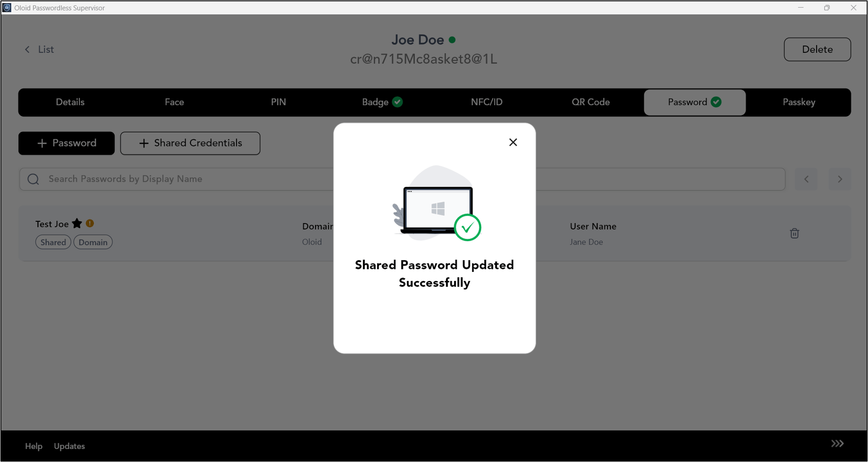Open the Details tab

70,102
